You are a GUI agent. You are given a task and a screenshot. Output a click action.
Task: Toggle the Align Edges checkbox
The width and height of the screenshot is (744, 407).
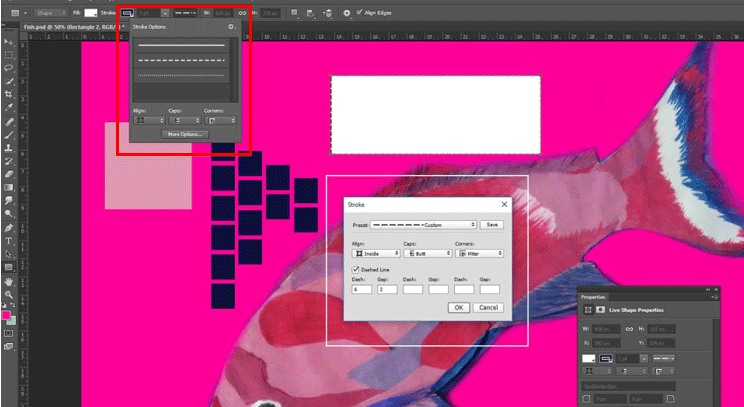click(359, 12)
